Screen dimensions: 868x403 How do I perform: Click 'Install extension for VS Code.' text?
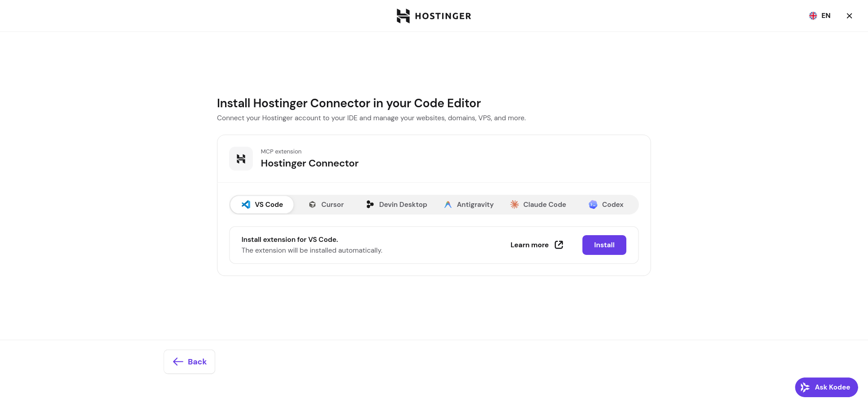(290, 240)
